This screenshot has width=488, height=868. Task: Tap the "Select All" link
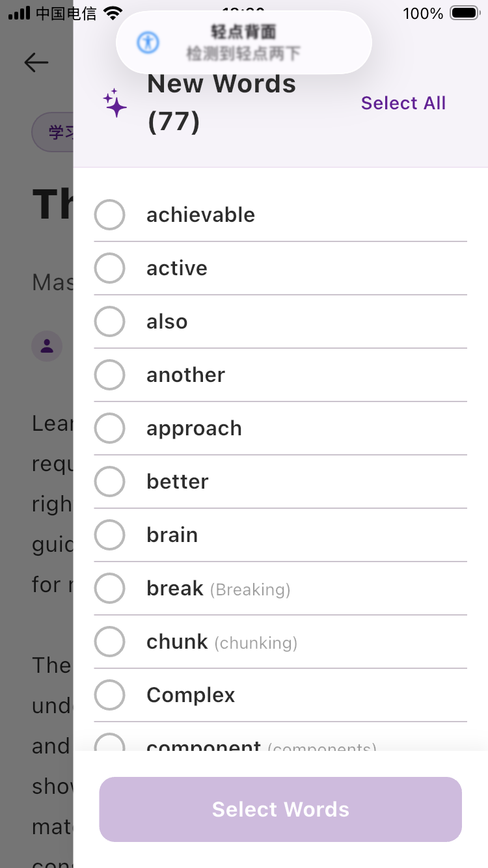[403, 103]
